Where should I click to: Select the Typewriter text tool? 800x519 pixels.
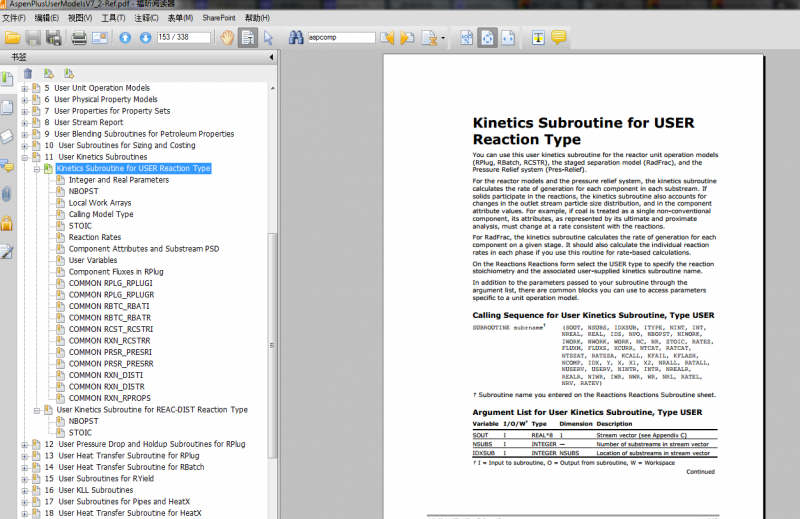point(538,38)
